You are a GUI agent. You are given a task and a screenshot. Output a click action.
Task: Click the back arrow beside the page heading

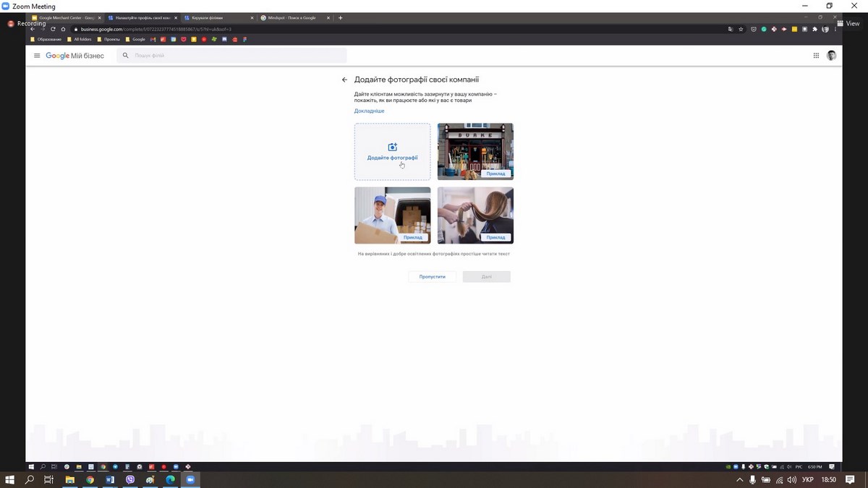[344, 80]
